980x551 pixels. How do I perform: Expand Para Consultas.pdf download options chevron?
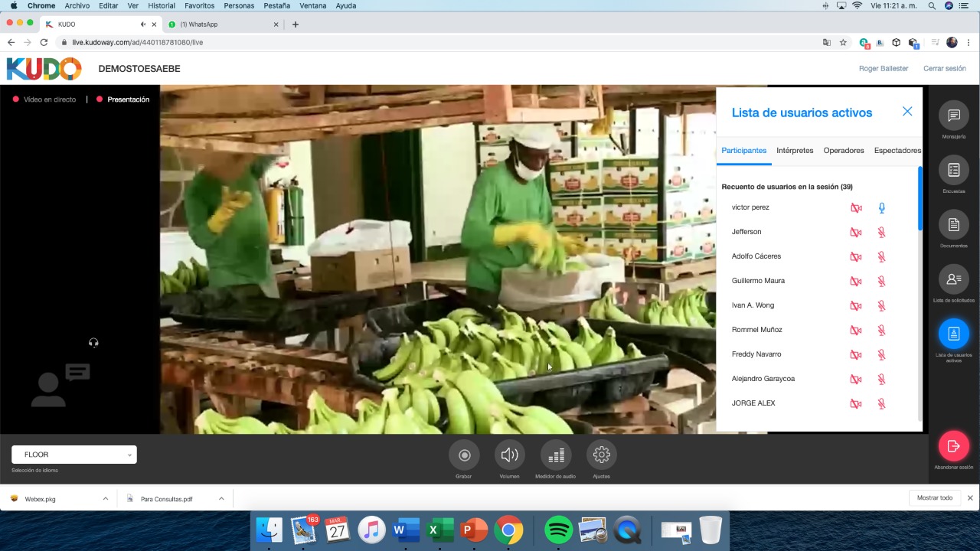coord(221,499)
